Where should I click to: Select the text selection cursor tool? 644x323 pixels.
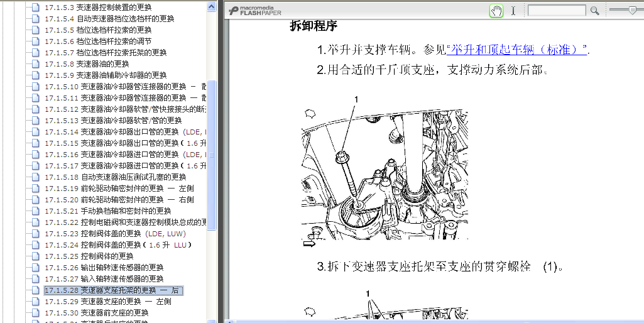pos(513,11)
